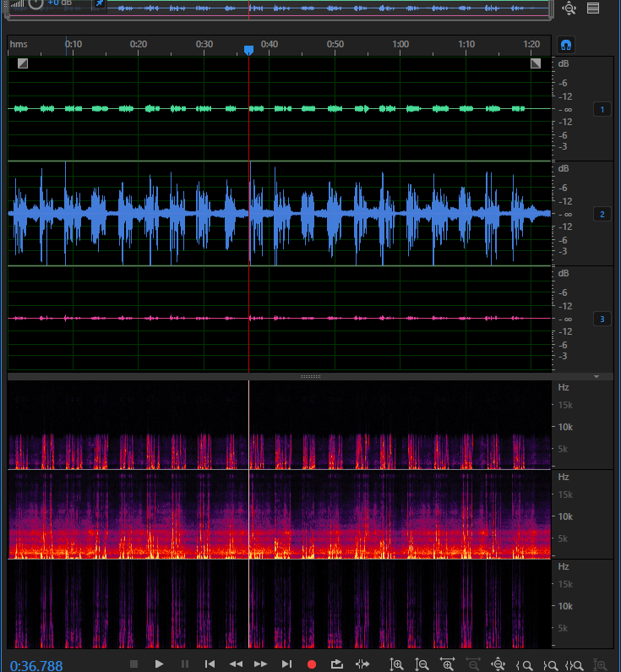Click the Fast Forward button
The height and width of the screenshot is (672, 621).
260,664
